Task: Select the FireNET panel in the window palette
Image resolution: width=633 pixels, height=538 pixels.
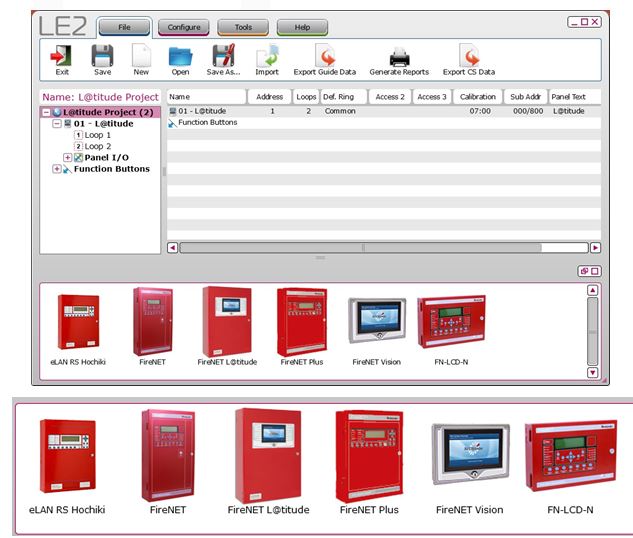Action: (153, 322)
